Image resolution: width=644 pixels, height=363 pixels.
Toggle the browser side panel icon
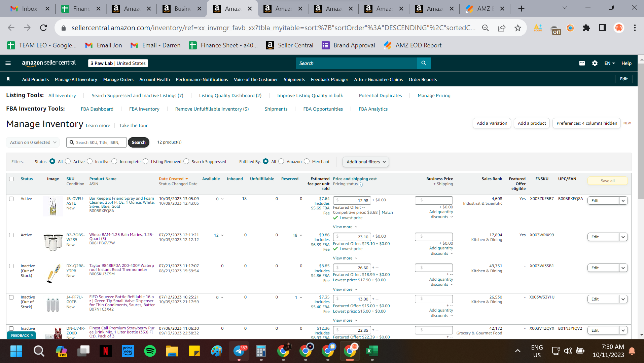click(x=603, y=28)
